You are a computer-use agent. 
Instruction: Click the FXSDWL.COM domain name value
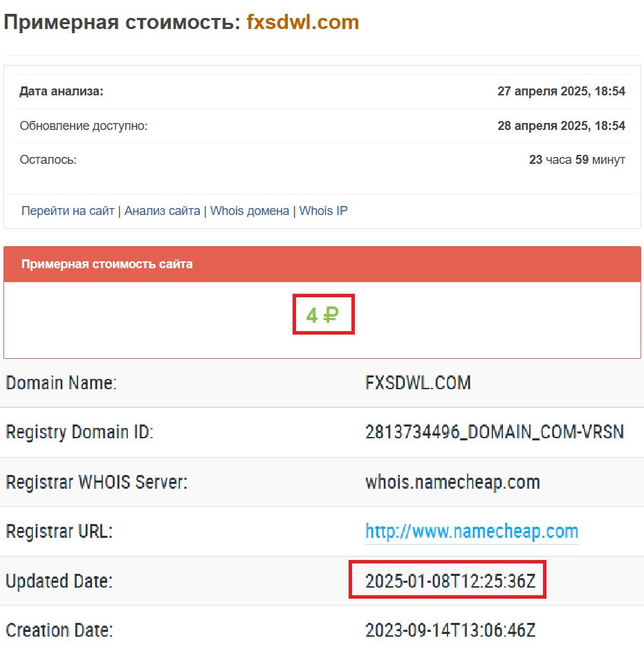(x=418, y=383)
